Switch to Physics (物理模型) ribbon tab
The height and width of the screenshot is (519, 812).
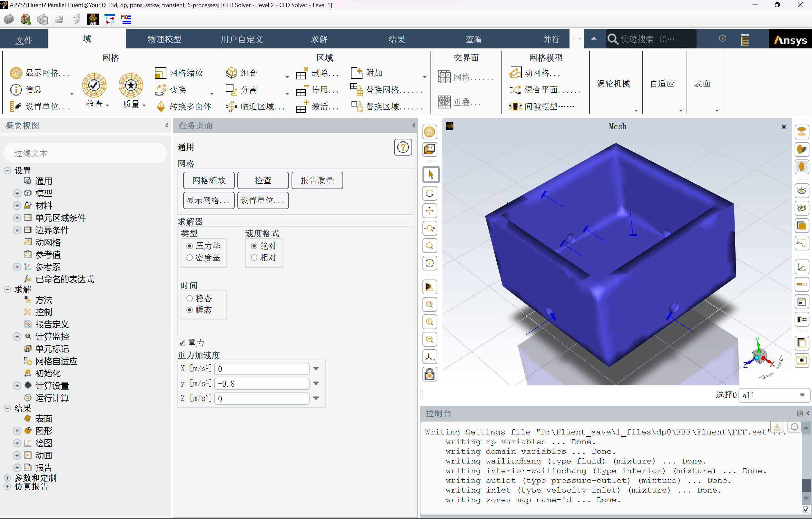point(164,39)
